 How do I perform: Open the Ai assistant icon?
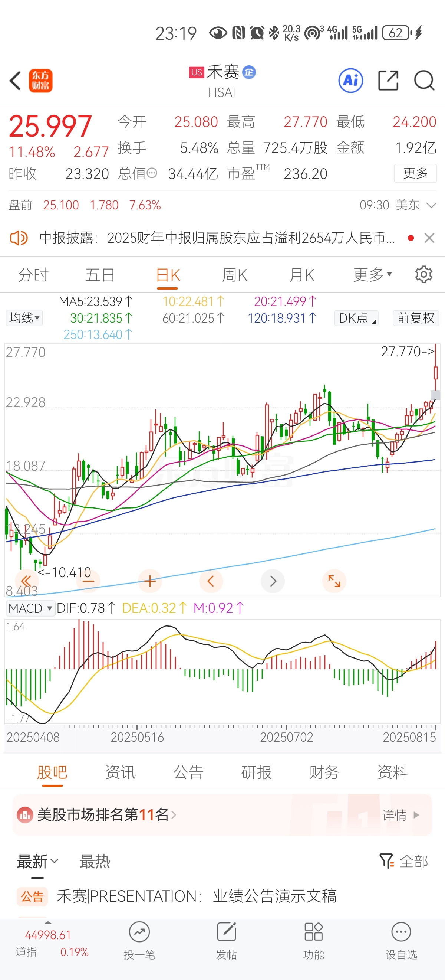tap(350, 80)
